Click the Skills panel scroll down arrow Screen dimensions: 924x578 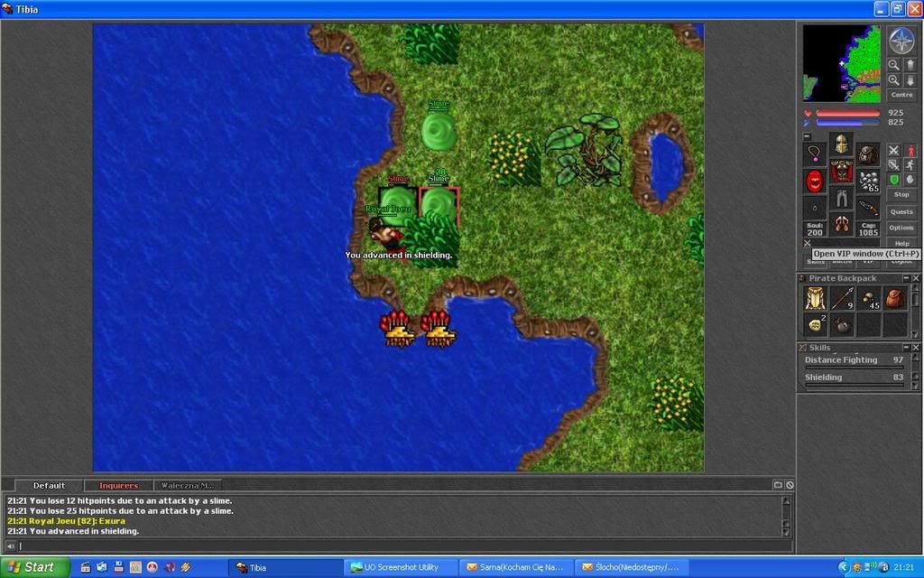tap(915, 386)
